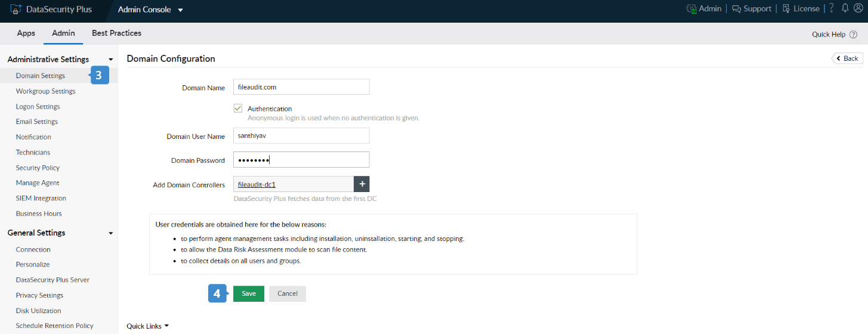Open SIEM Integration
Viewport: 868px width, 334px height.
(x=41, y=199)
